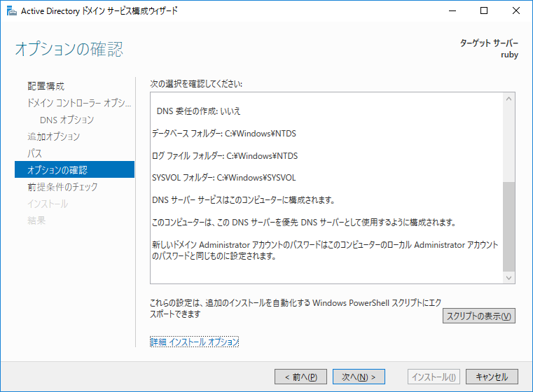Go to ドメイン コントローラー オプション step
The height and width of the screenshot is (392, 533).
tap(79, 103)
